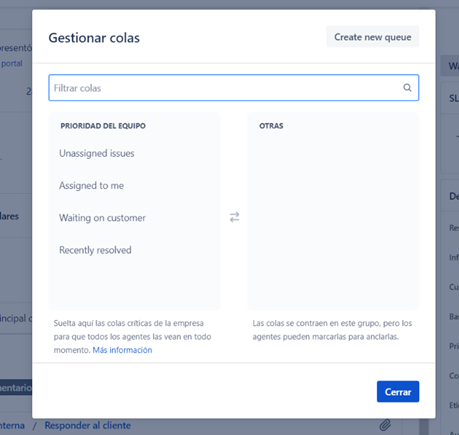Click the PRIORIDAD DEL EQUIPO heading

click(103, 126)
